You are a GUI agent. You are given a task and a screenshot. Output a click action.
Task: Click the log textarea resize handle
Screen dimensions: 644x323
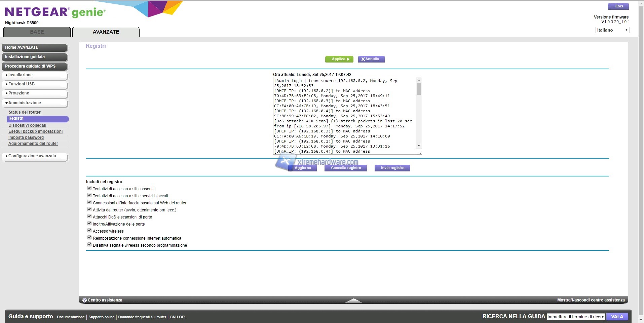click(x=419, y=152)
